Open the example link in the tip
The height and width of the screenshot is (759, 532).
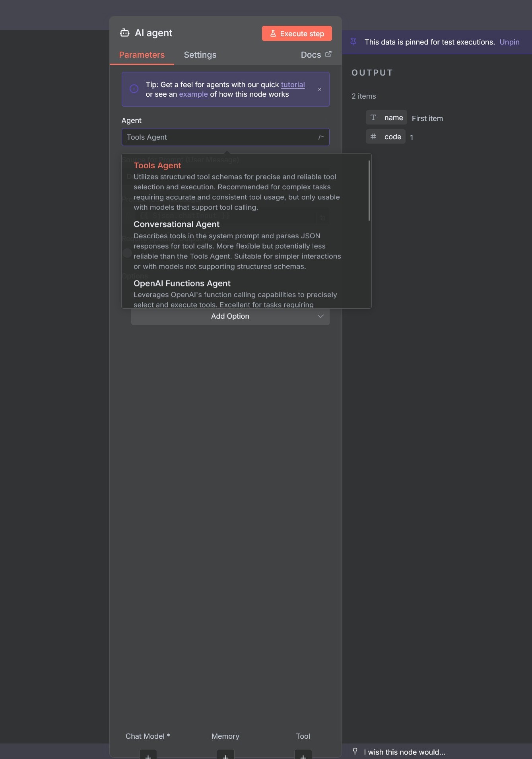click(193, 94)
